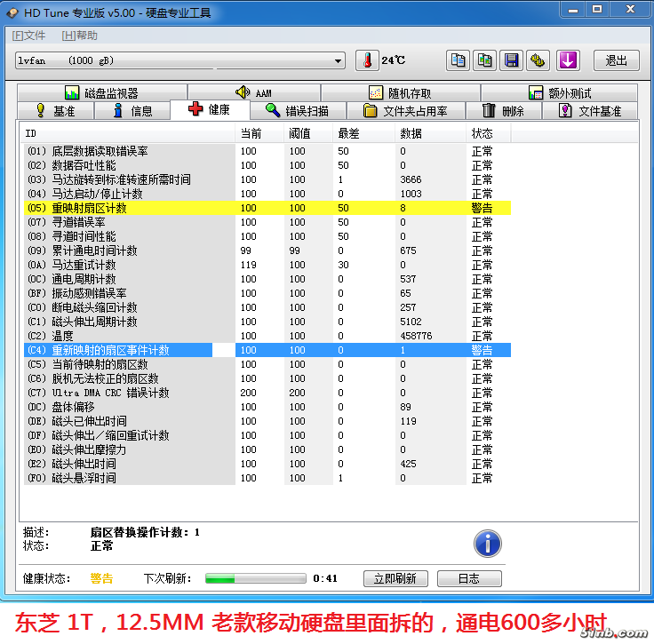Click the blue info icon
654x644 pixels.
click(487, 544)
